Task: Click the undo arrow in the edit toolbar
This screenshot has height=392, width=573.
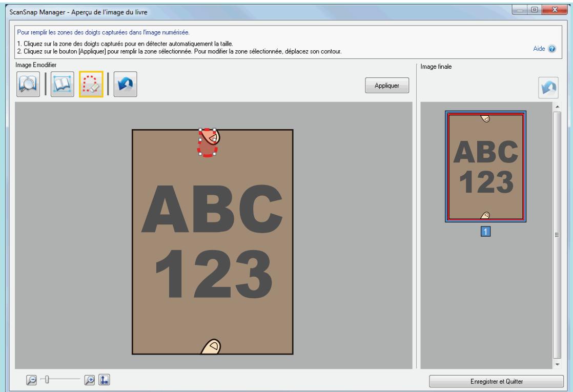Action: (126, 84)
